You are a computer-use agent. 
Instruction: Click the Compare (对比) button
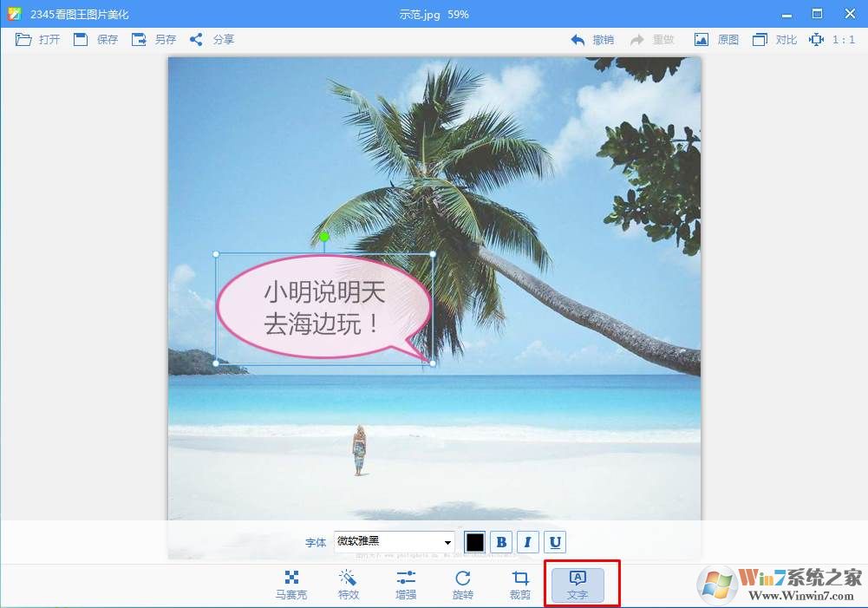[774, 40]
